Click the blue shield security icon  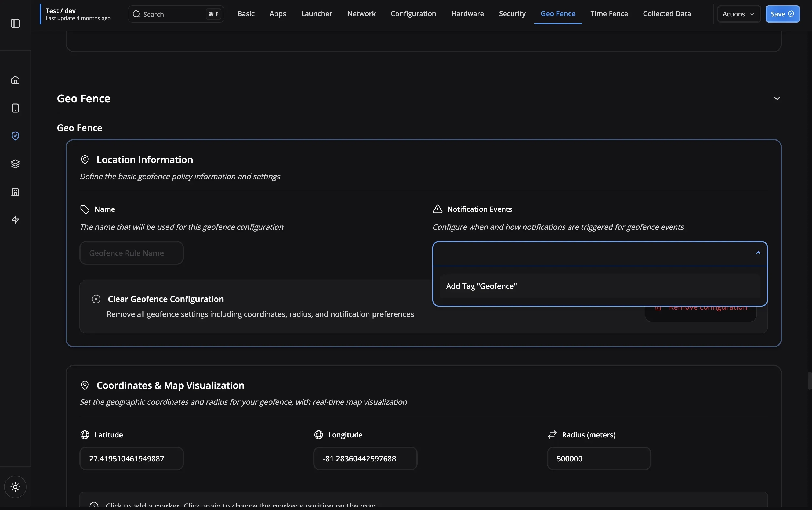pos(15,136)
